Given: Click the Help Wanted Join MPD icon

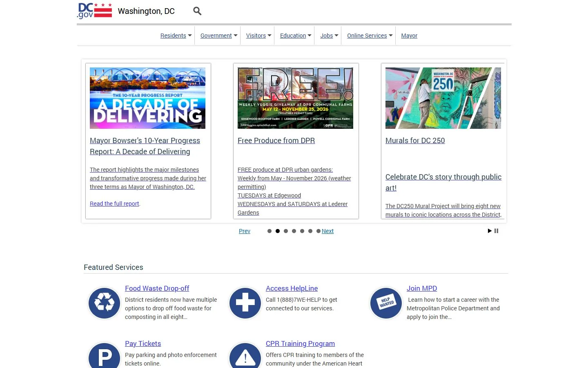Looking at the screenshot, I should click(x=386, y=303).
